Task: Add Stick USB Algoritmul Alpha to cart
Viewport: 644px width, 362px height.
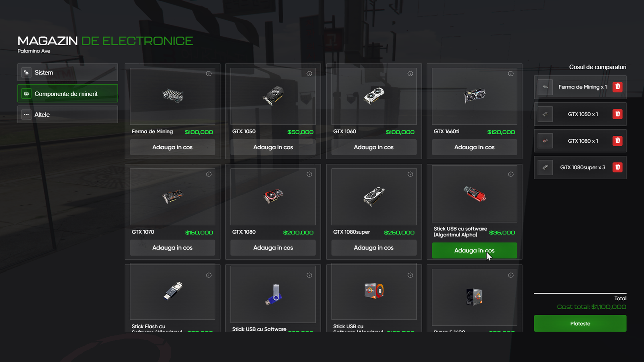Action: pos(474,250)
